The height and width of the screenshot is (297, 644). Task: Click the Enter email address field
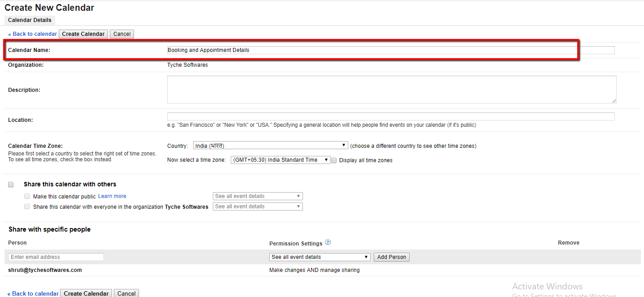55,257
